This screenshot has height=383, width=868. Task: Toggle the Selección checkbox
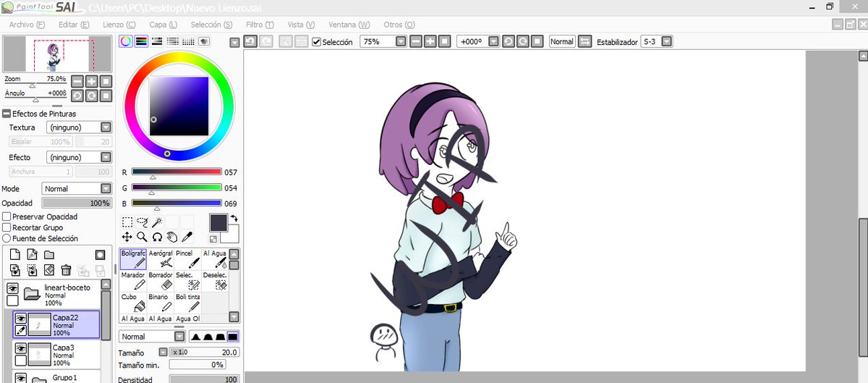[x=316, y=42]
